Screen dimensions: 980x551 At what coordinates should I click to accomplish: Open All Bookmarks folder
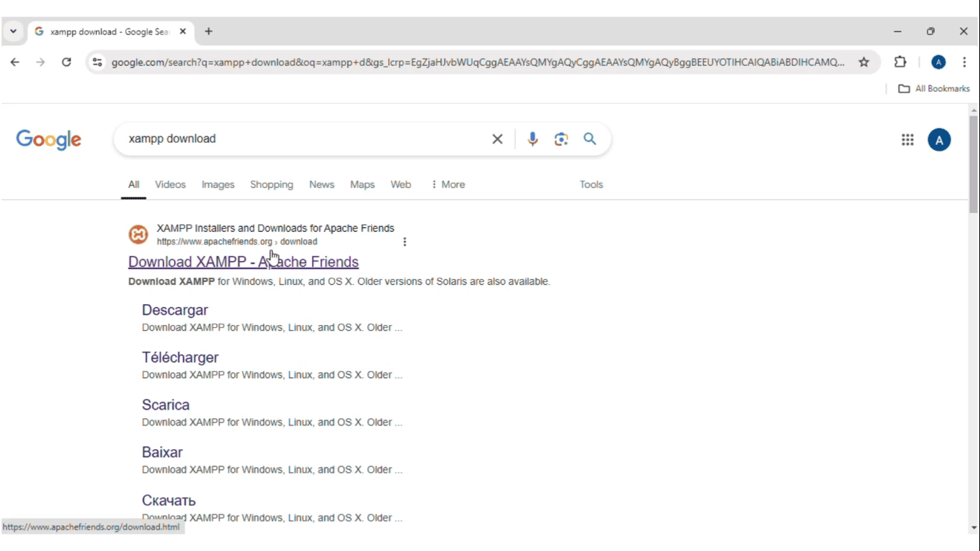click(x=934, y=88)
